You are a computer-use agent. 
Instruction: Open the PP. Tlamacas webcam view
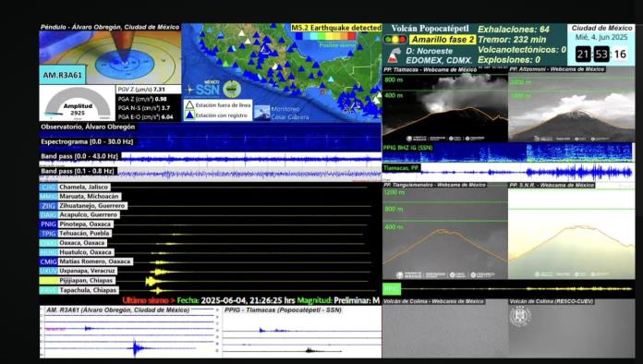point(445,104)
